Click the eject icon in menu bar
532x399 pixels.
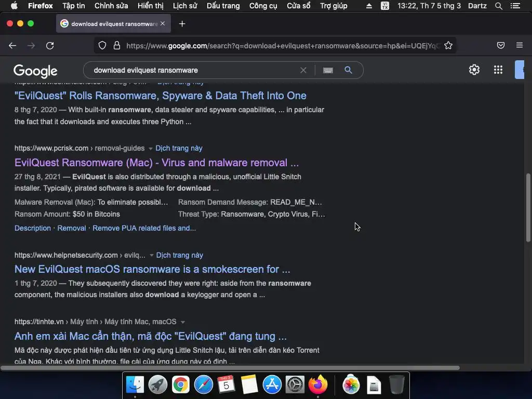click(x=369, y=6)
